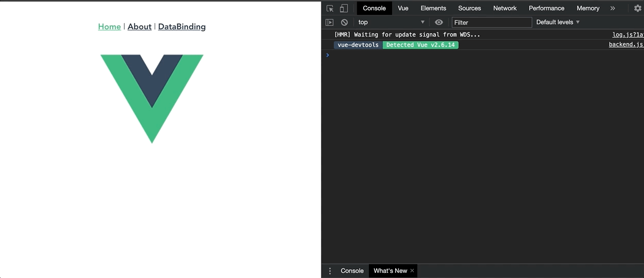The image size is (644, 278).
Task: Open the JavaScript context 'top' dropdown
Action: tap(392, 22)
